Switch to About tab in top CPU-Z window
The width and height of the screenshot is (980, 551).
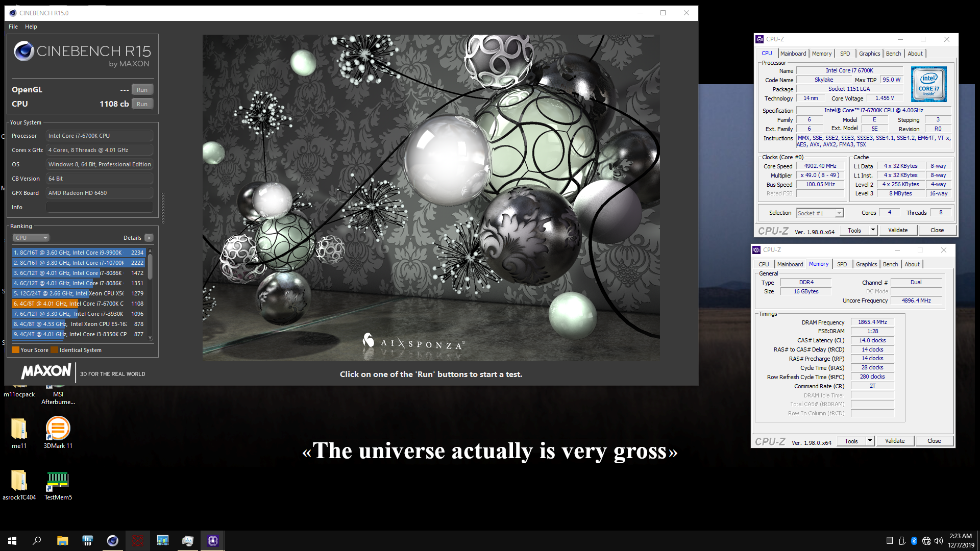coord(915,54)
